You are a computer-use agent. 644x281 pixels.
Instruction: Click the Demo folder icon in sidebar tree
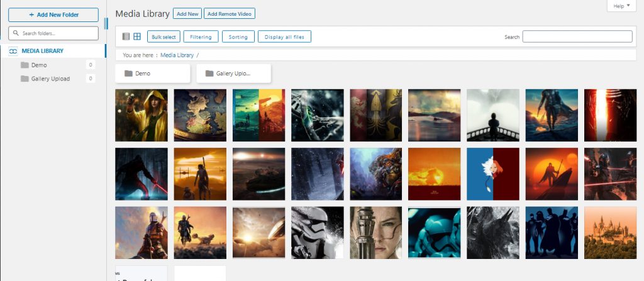[25, 65]
